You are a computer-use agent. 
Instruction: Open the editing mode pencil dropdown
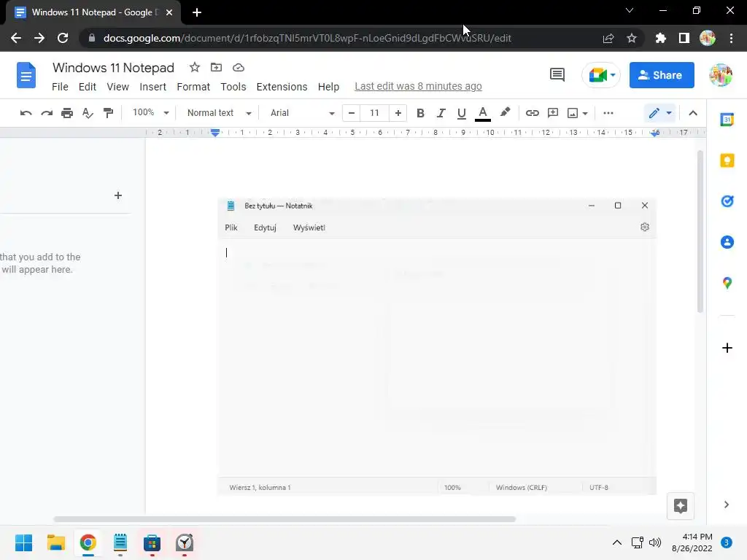pos(660,113)
